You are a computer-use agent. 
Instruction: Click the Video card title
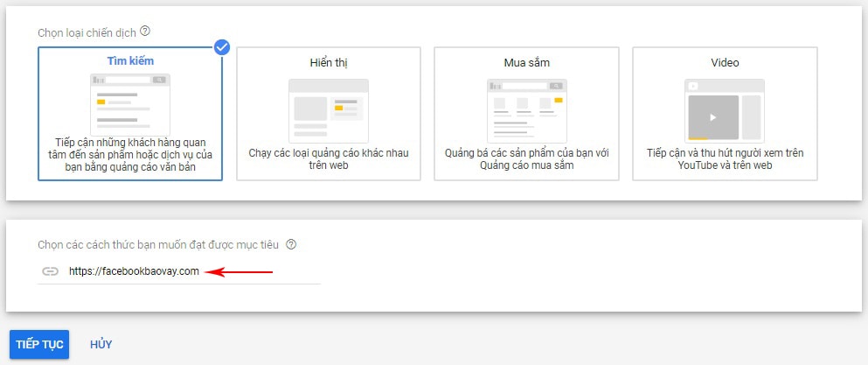[725, 63]
